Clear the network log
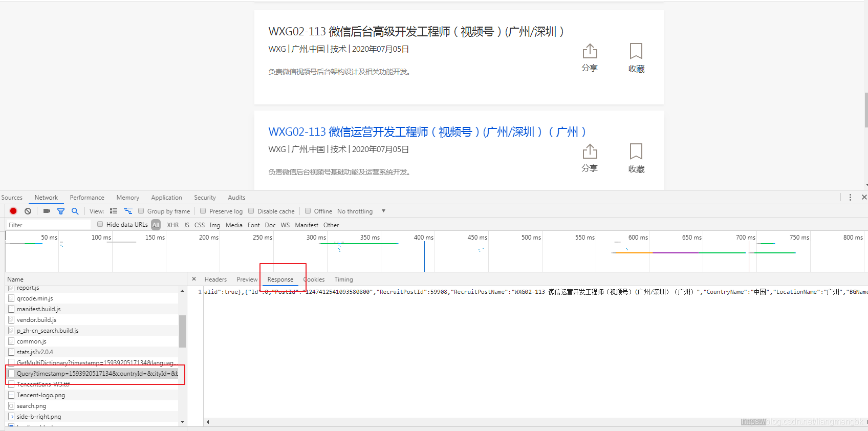The width and height of the screenshot is (868, 431). [x=28, y=211]
